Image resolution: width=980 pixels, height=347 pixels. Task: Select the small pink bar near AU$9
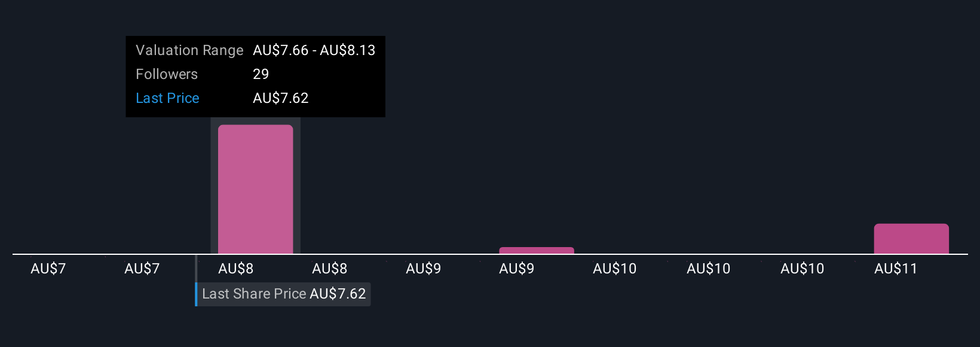(x=537, y=251)
